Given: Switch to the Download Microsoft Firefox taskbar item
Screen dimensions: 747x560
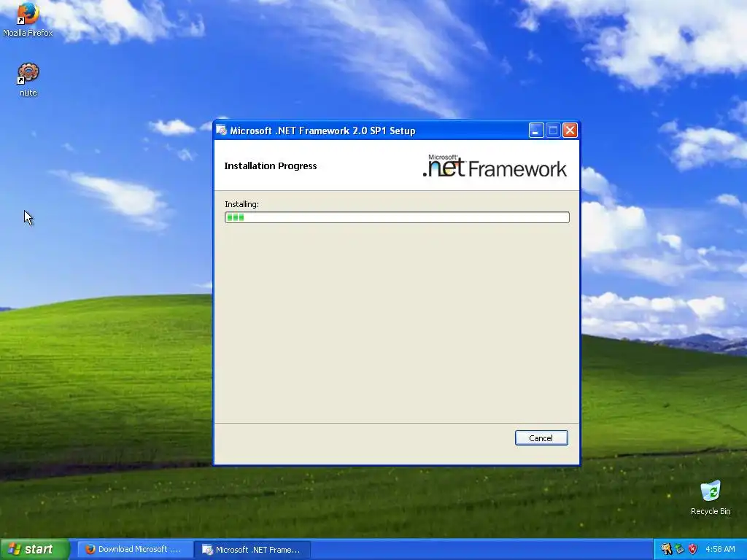Looking at the screenshot, I should click(x=134, y=550).
